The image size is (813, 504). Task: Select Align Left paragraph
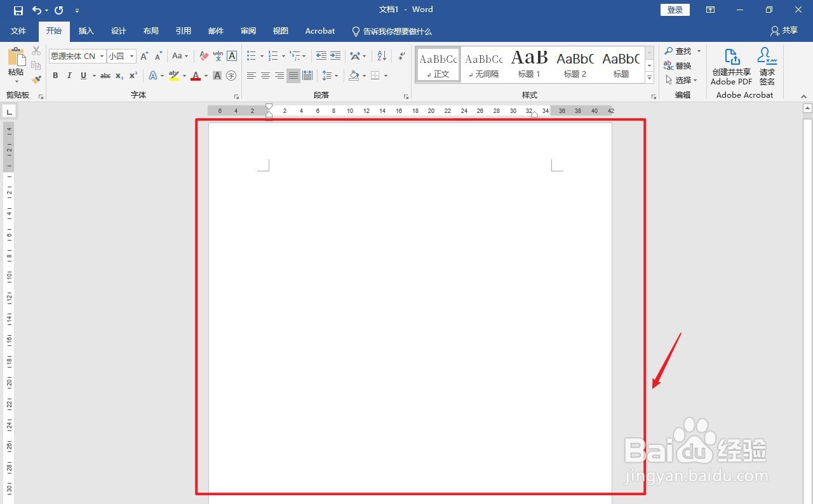click(251, 76)
